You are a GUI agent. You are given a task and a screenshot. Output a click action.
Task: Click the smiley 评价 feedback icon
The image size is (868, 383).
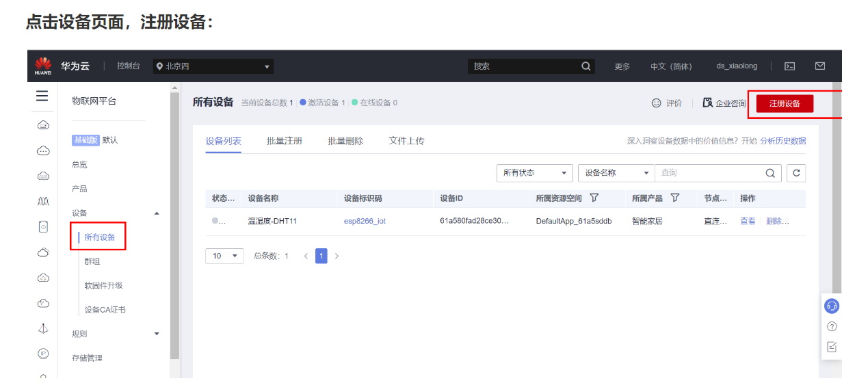click(657, 103)
